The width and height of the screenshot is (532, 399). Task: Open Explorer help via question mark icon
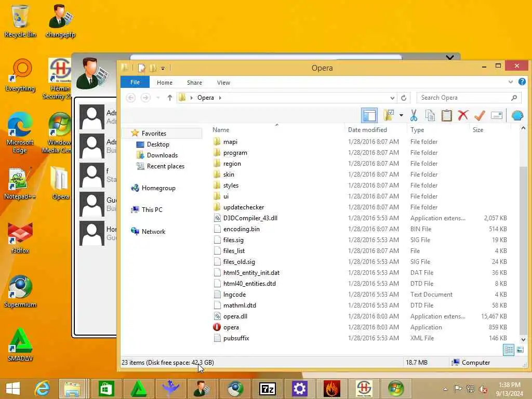click(x=522, y=82)
